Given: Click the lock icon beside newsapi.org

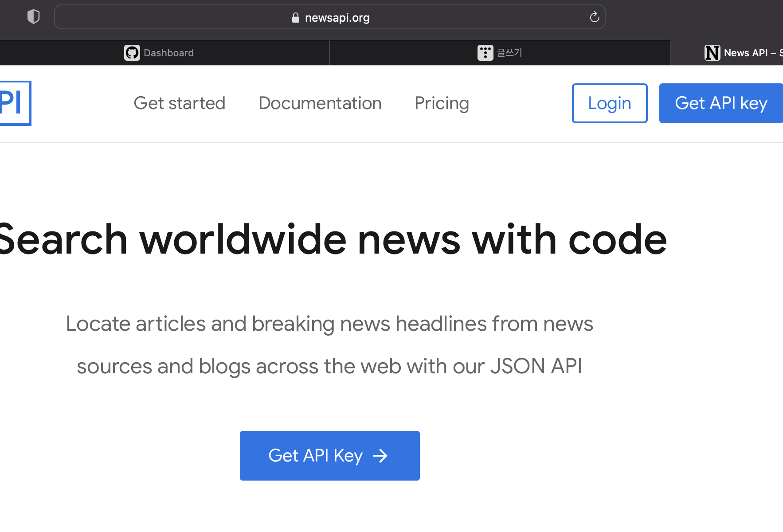Looking at the screenshot, I should click(x=296, y=17).
